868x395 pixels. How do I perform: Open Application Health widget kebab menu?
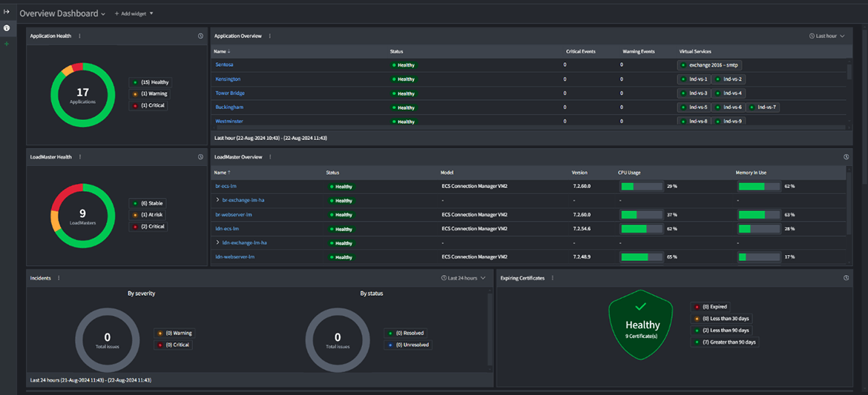[x=79, y=36]
